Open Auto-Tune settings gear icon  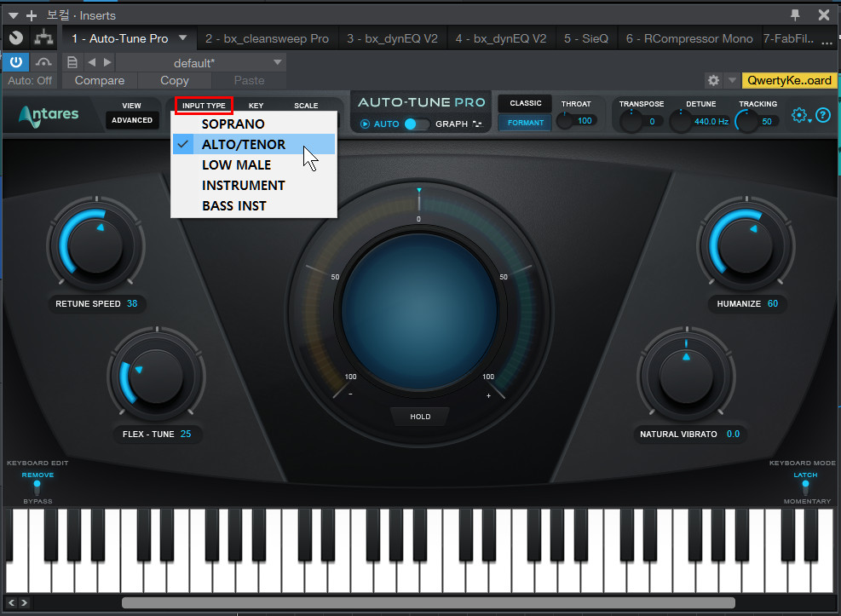pyautogui.click(x=800, y=115)
